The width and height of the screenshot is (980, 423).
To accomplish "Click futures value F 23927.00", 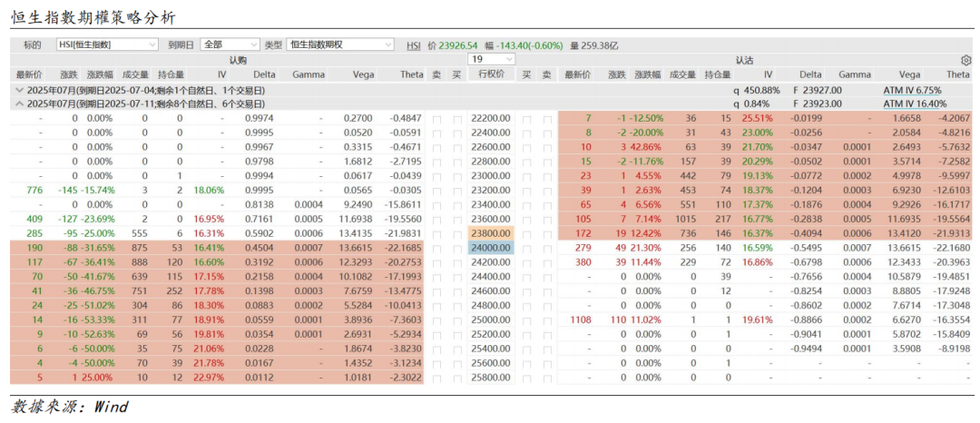I will 817,90.
